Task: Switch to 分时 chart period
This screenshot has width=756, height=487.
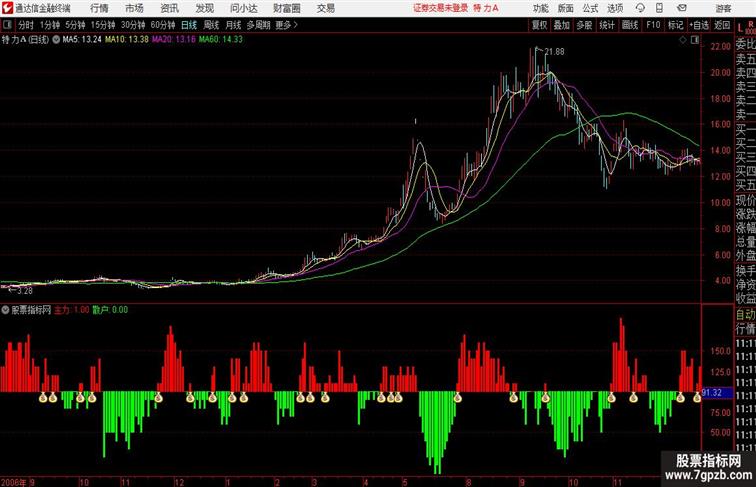Action: [26, 25]
